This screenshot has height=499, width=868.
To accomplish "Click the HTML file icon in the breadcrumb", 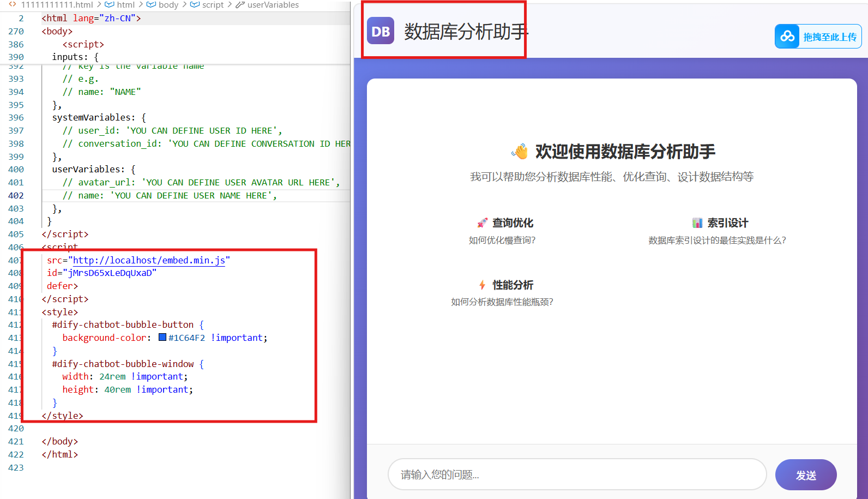I will click(13, 4).
